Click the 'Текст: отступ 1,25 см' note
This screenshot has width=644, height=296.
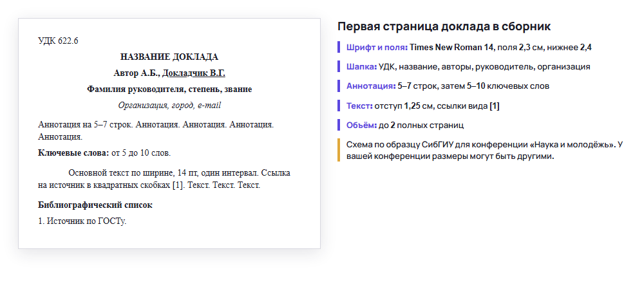coord(419,106)
